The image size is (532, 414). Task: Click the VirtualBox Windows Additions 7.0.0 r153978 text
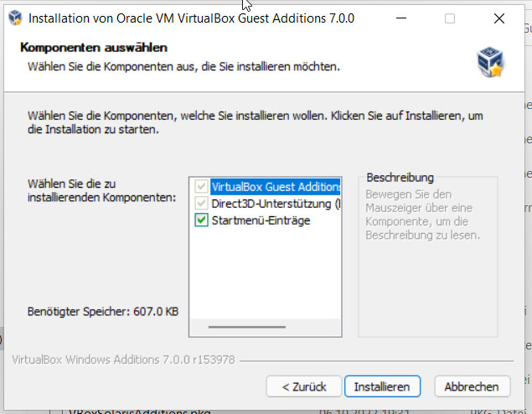tap(123, 360)
